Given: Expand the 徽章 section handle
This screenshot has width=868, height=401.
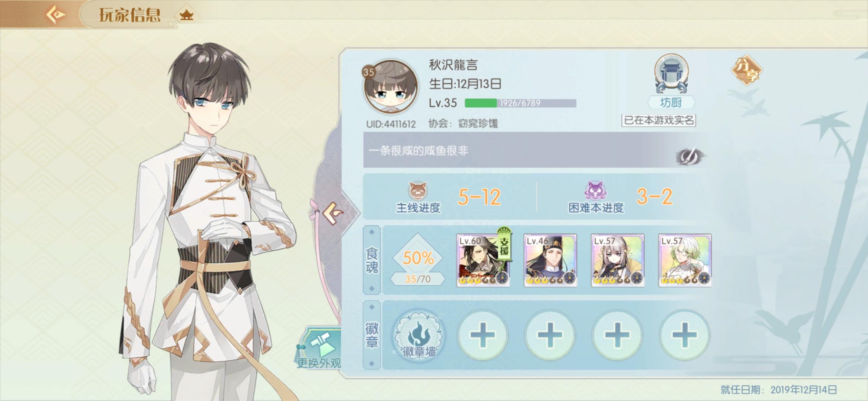Looking at the screenshot, I should click(372, 335).
